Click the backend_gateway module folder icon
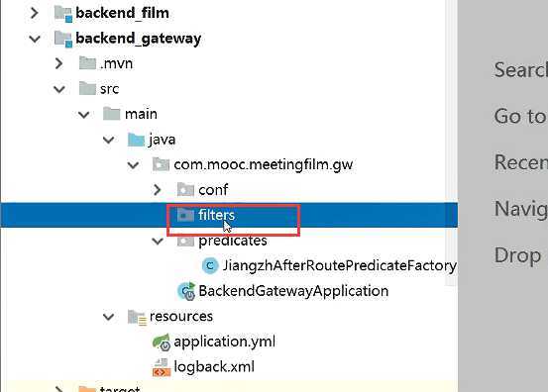The image size is (548, 392). (x=63, y=39)
